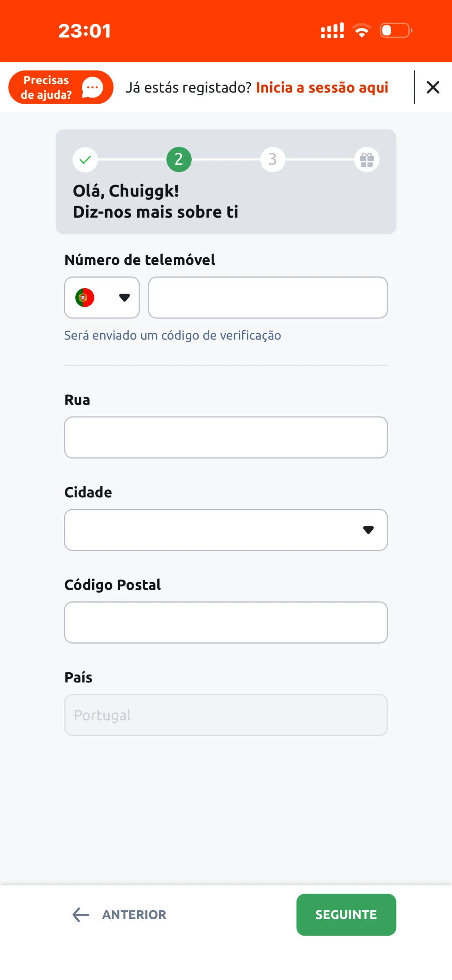Open the country code dropdown arrow

pos(124,297)
